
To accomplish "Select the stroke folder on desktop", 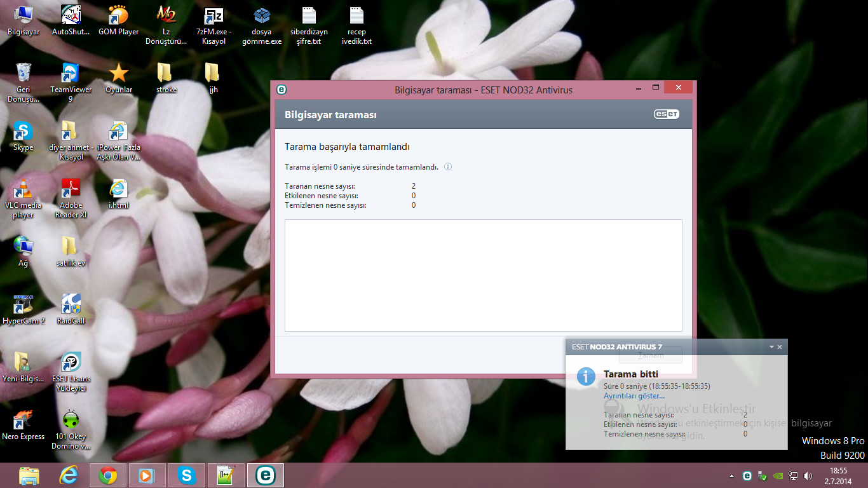I will click(166, 78).
